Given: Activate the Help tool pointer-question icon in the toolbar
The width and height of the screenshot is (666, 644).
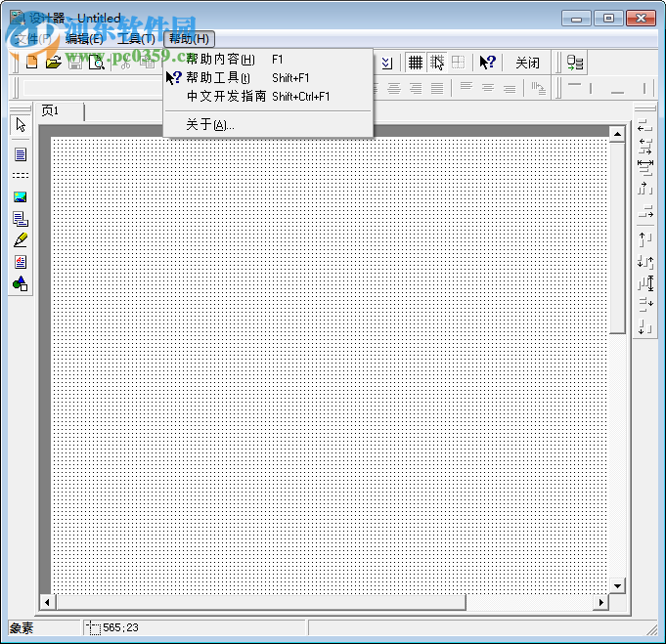Looking at the screenshot, I should pos(487,63).
